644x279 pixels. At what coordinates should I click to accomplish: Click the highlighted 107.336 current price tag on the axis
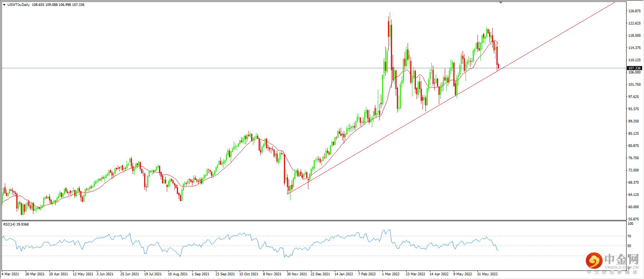634,68
